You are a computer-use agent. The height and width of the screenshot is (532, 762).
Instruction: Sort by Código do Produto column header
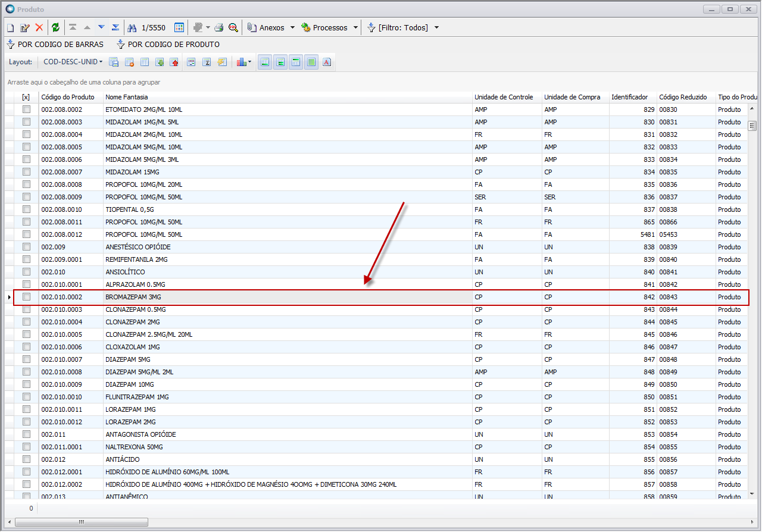pos(71,97)
